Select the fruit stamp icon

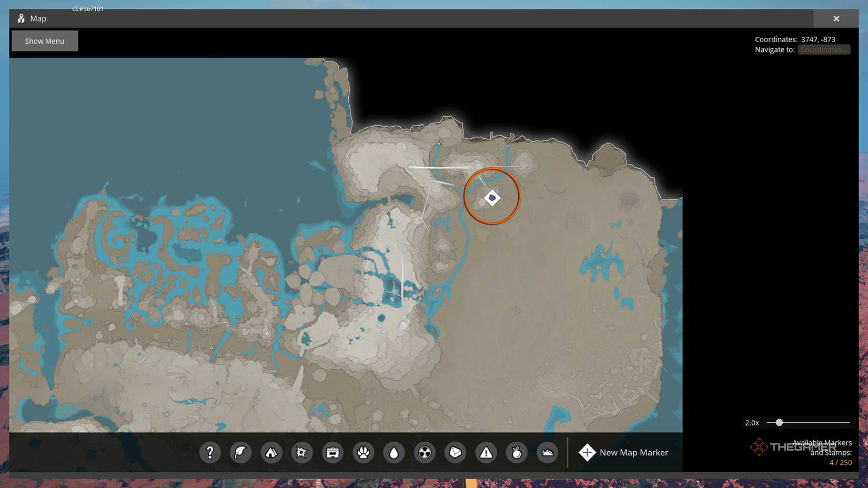click(x=517, y=452)
